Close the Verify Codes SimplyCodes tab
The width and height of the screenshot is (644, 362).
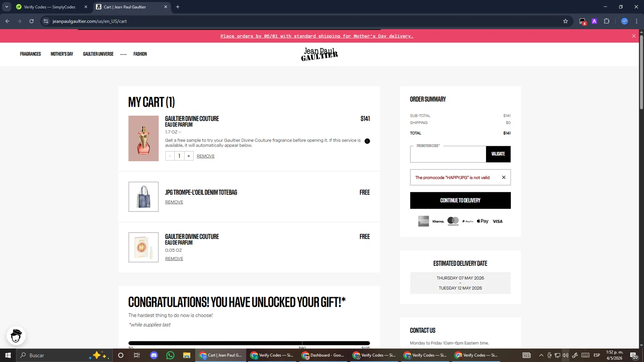pos(86,7)
